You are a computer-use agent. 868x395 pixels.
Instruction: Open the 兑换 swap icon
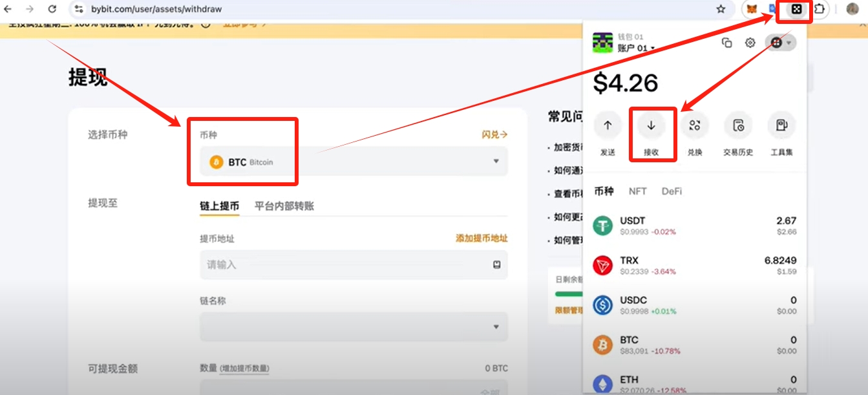coord(695,125)
